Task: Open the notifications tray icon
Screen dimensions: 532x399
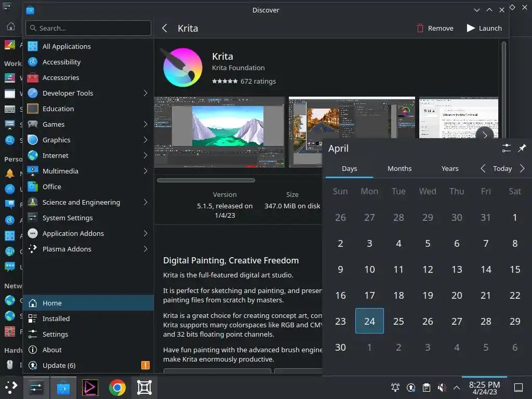Action: [x=395, y=387]
